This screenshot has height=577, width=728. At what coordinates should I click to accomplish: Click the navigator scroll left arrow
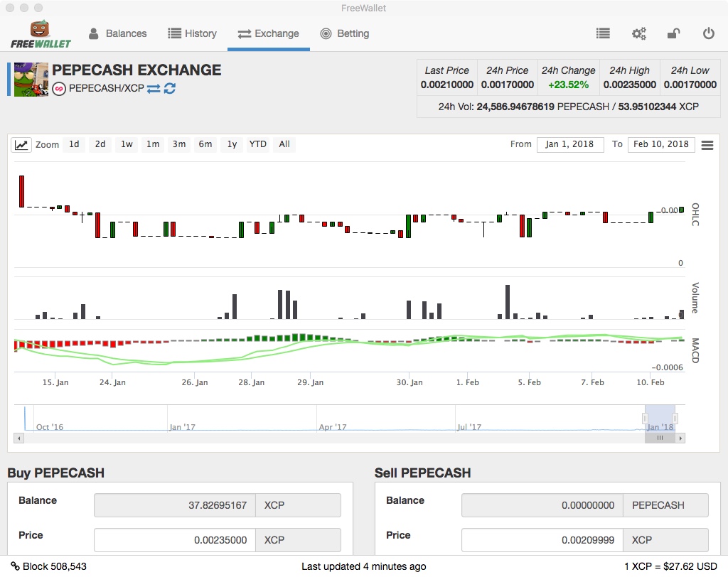(19, 438)
